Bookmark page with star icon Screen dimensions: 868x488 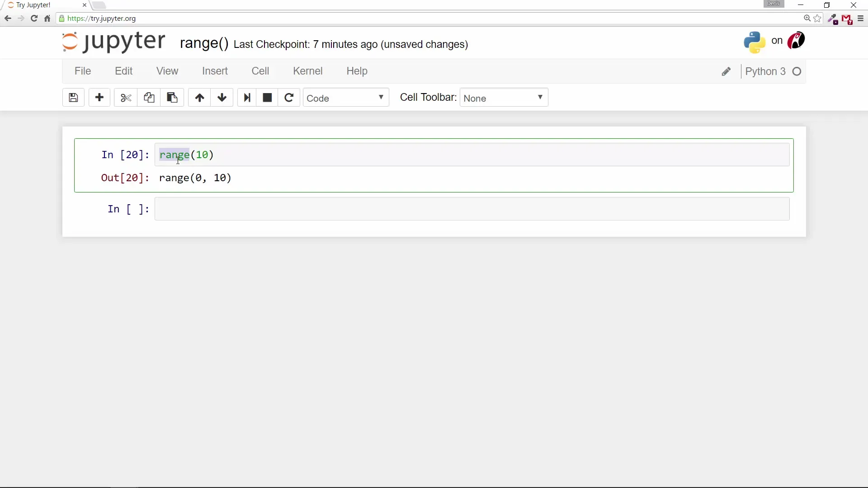click(817, 19)
